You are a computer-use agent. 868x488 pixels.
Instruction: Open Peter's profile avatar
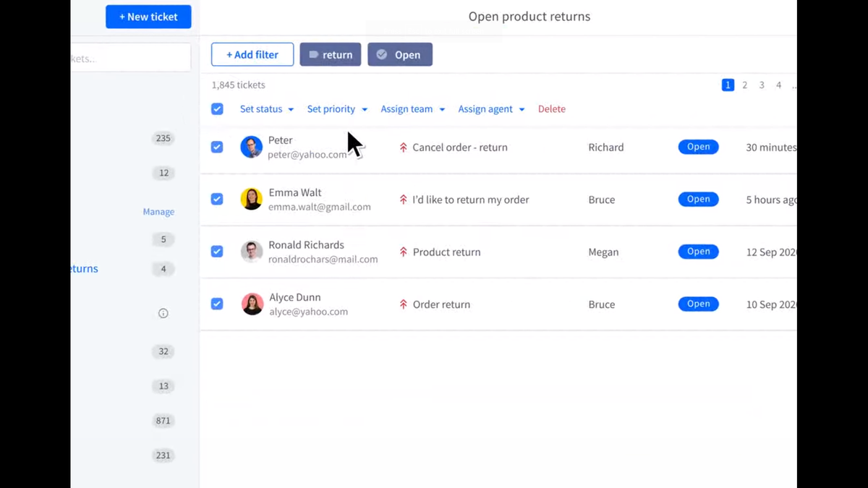[251, 147]
